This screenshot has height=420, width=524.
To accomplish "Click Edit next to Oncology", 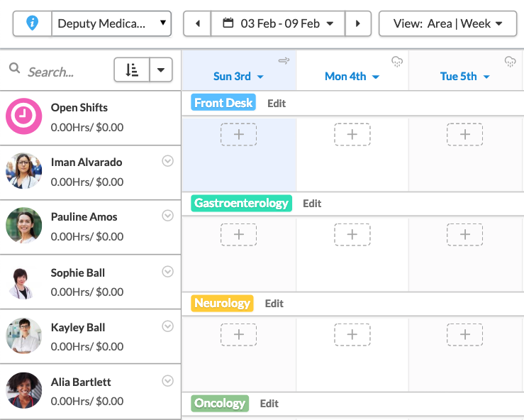I will pos(269,403).
